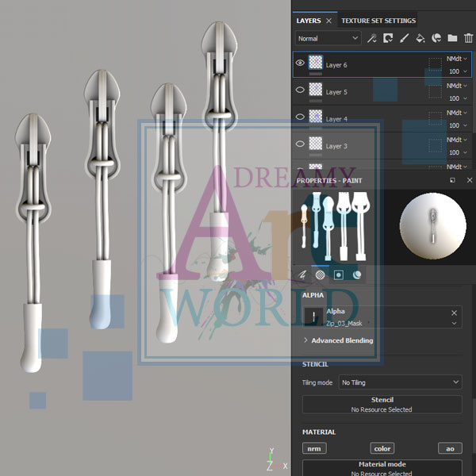Screen dimensions: 476x476
Task: Toggle visibility of Layer 5
Action: (301, 90)
